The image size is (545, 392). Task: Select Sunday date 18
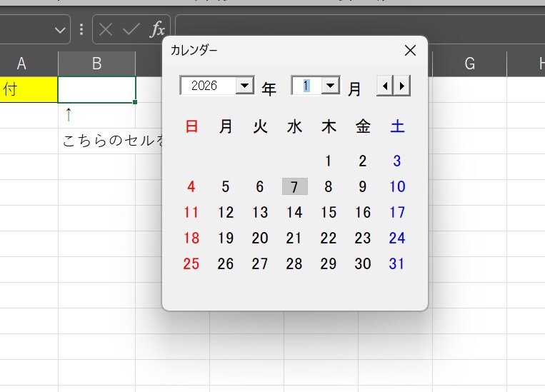(191, 238)
